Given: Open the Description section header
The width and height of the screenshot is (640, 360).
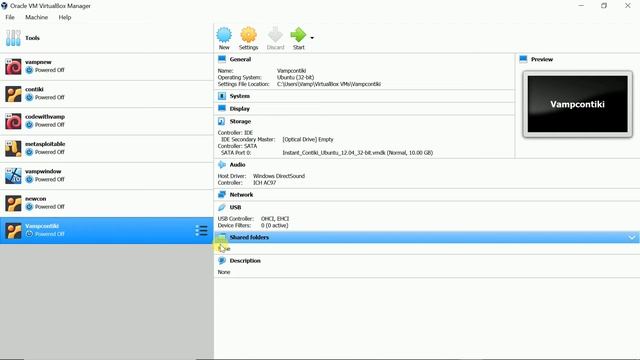Looking at the screenshot, I should click(x=245, y=260).
